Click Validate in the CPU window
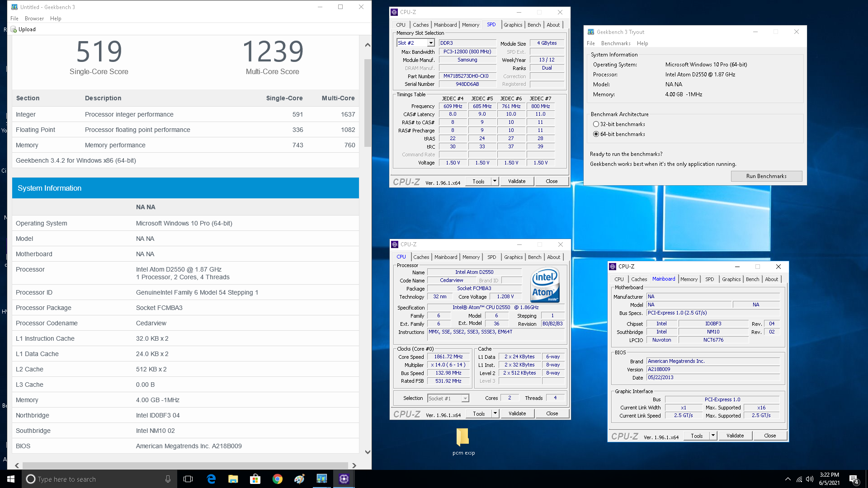868x488 pixels. point(517,413)
